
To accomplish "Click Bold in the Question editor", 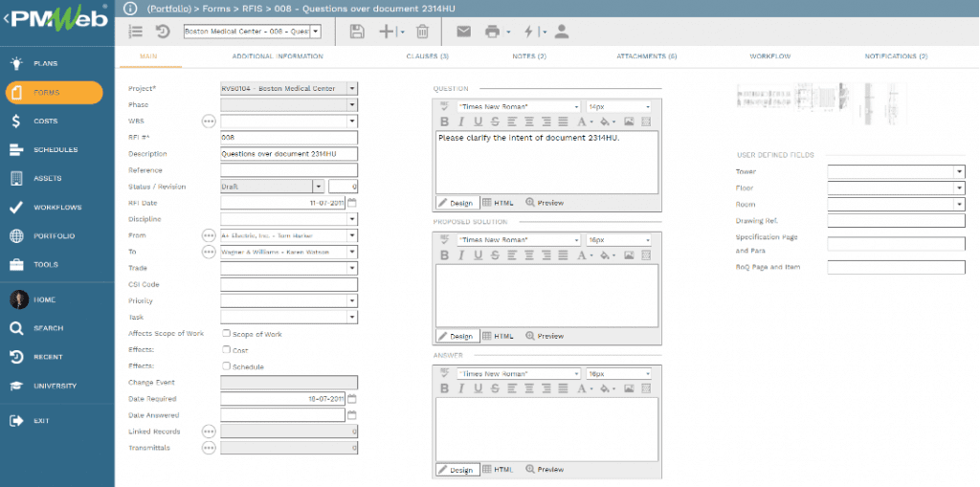I will click(x=445, y=122).
